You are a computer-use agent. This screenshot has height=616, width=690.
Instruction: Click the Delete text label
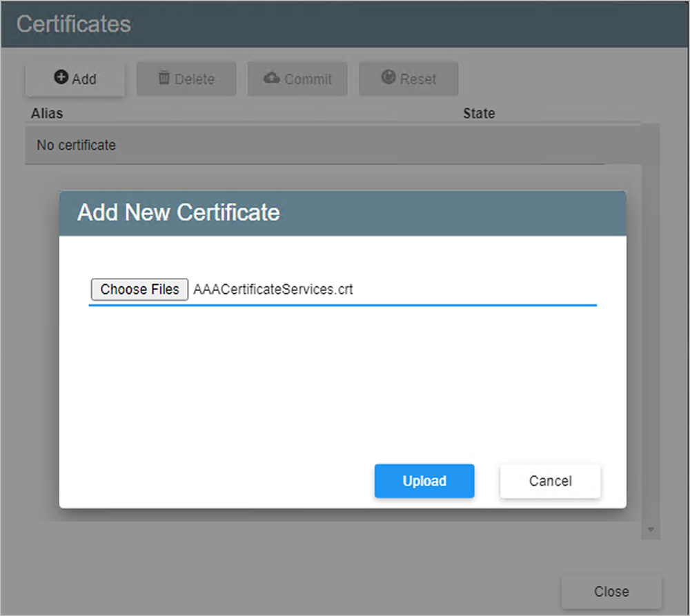(x=195, y=79)
